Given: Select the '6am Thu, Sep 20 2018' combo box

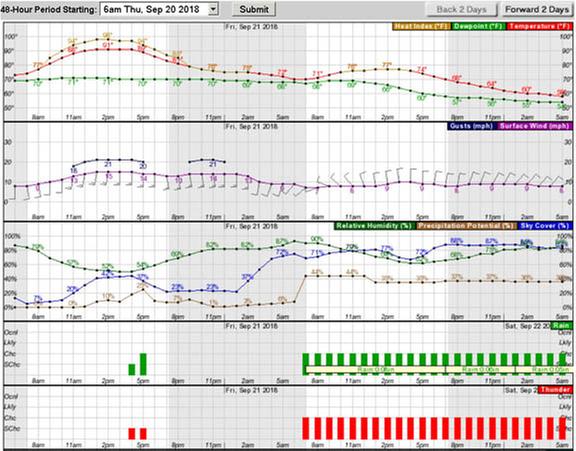Looking at the screenshot, I should point(159,9).
